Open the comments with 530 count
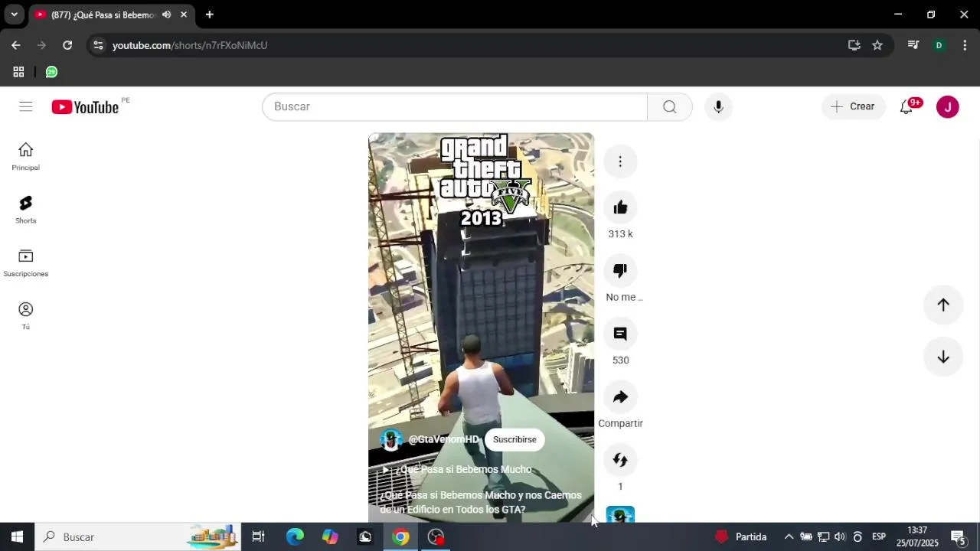 [x=620, y=334]
